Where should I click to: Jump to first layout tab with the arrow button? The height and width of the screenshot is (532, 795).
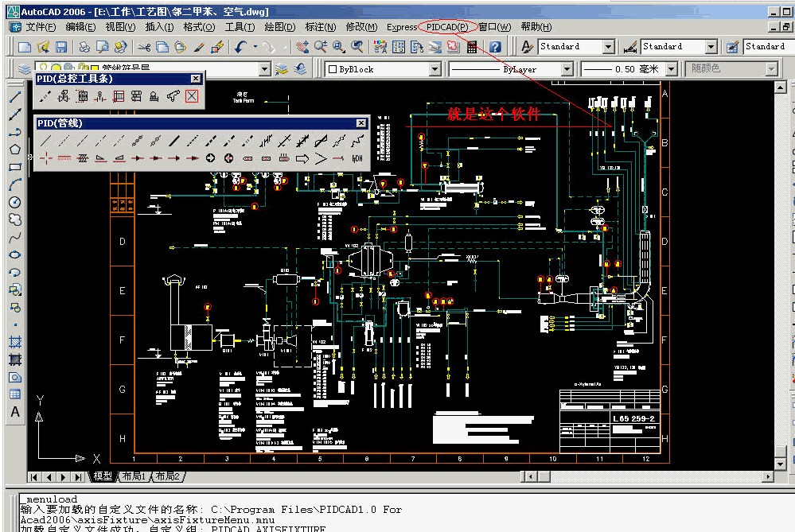coord(33,477)
